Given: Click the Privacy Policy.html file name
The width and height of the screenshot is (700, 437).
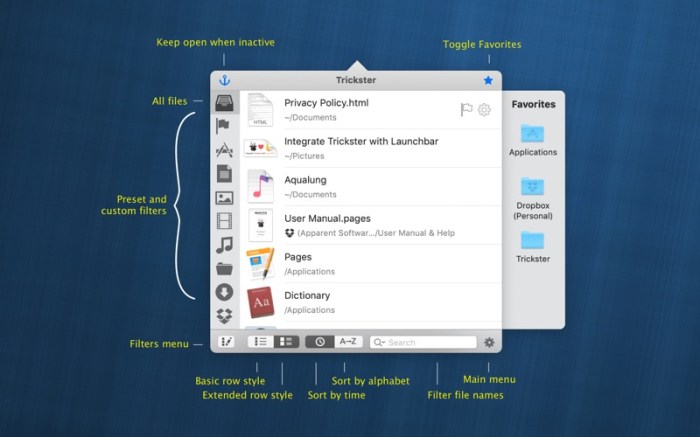Looking at the screenshot, I should click(326, 103).
